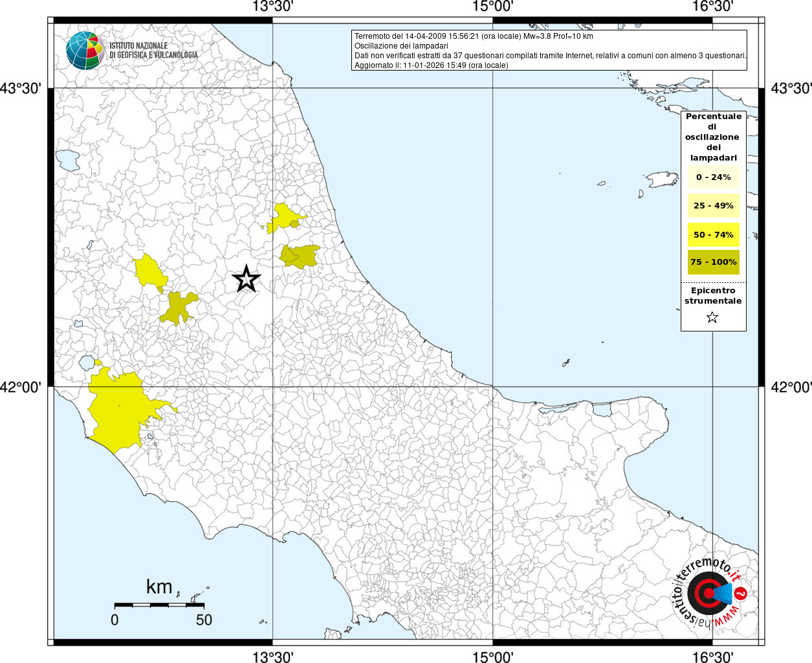Click the INGV globe logo
Screen dimensions: 812x663
(85, 51)
